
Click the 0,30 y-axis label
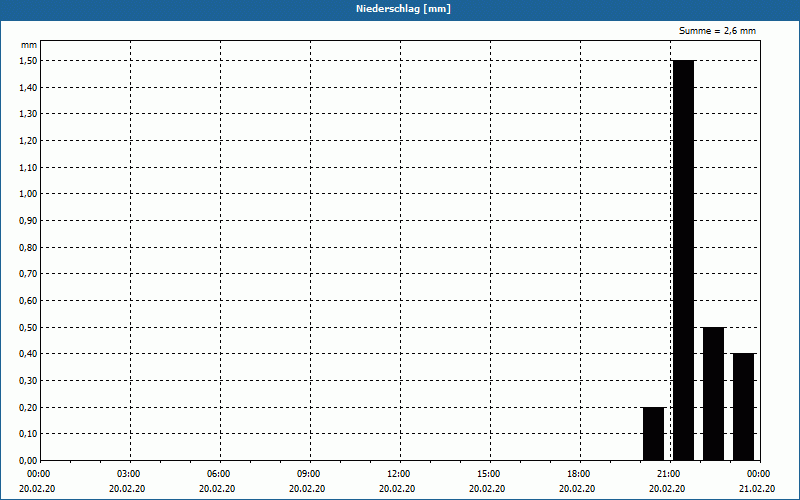[x=28, y=381]
